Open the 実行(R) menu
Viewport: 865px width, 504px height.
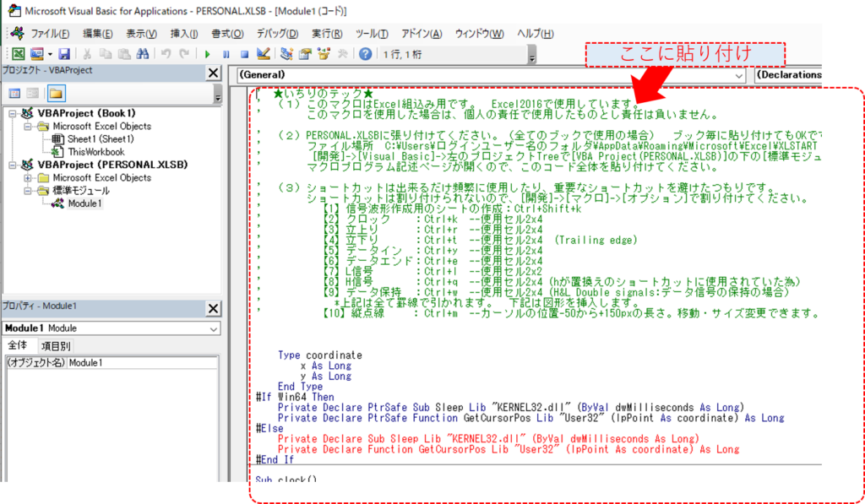click(327, 34)
